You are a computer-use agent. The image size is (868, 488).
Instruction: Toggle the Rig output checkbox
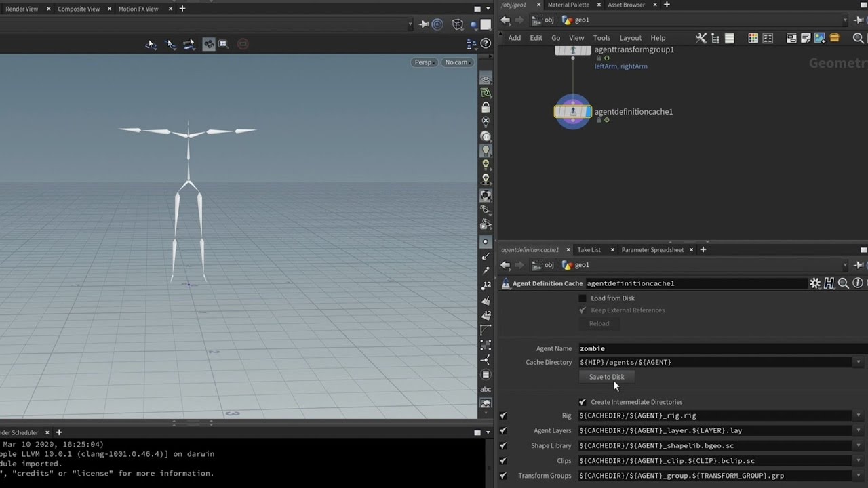tap(503, 415)
